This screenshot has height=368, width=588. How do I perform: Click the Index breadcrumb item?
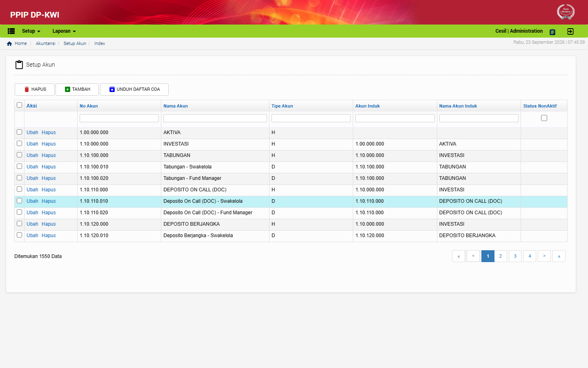(x=100, y=43)
